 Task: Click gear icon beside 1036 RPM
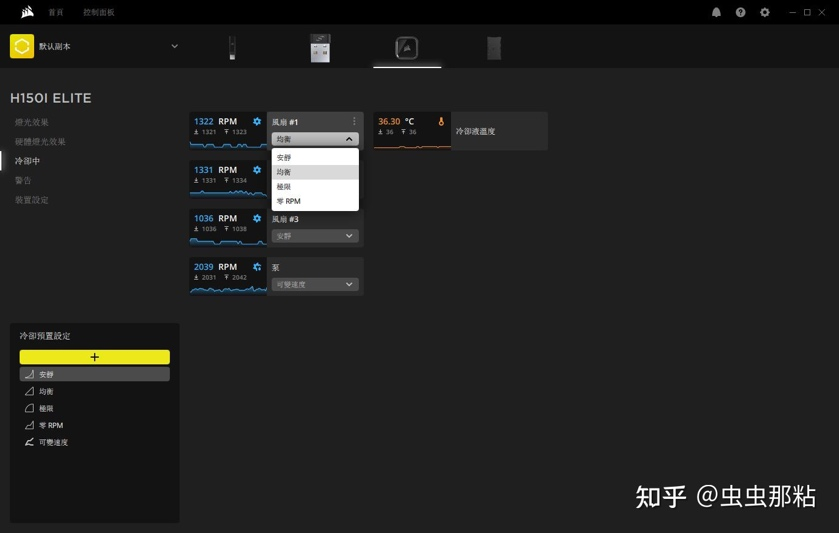[x=257, y=218]
